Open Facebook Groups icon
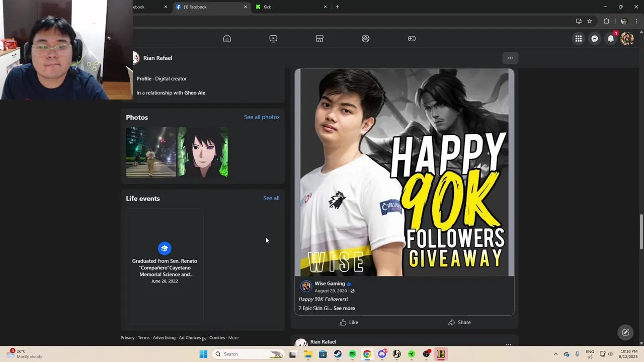Screen dimensions: 644x362 (366, 39)
